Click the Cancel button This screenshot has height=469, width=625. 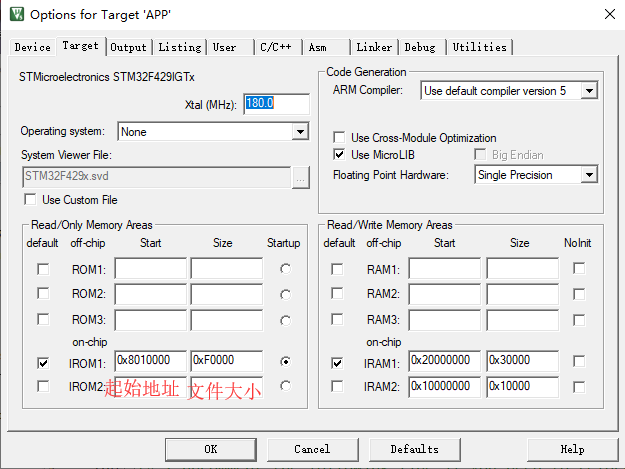(x=312, y=449)
